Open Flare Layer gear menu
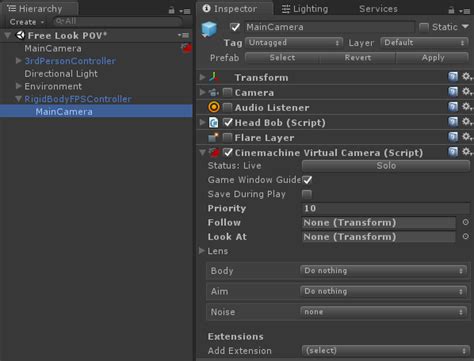This screenshot has width=474, height=361. tap(467, 137)
